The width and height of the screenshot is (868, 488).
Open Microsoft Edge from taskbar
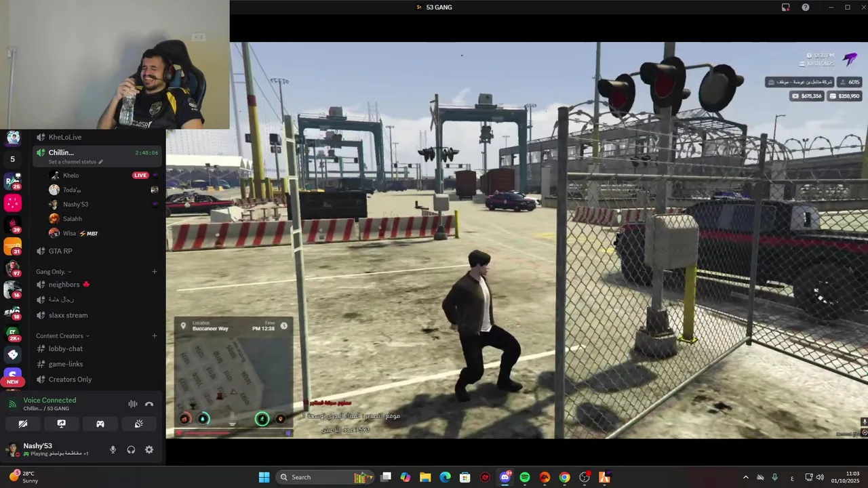pos(445,477)
